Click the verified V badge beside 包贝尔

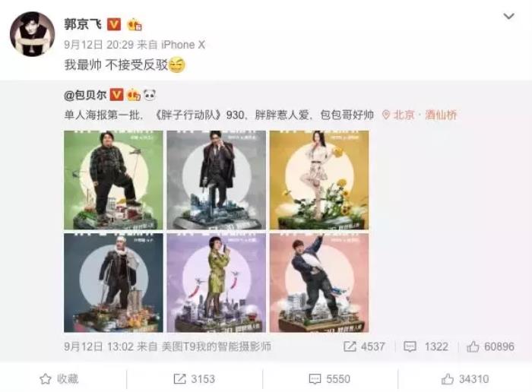[x=116, y=95]
